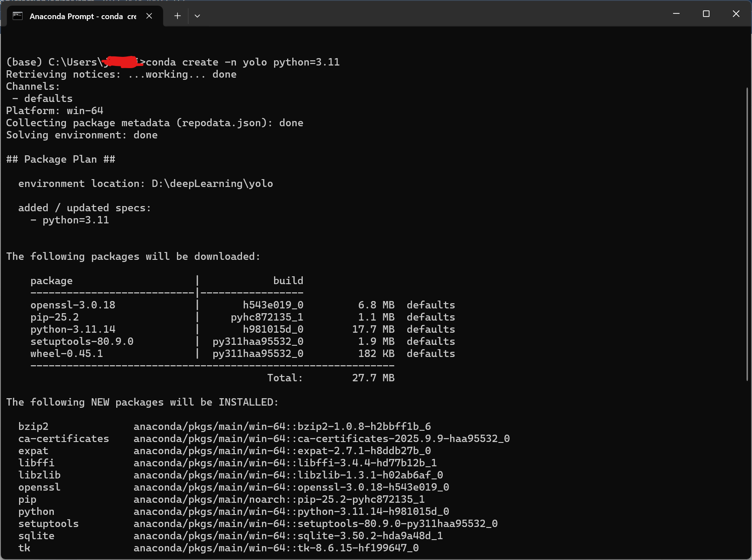This screenshot has width=752, height=560.
Task: Click the 'sqlite' package name
Action: [x=36, y=536]
